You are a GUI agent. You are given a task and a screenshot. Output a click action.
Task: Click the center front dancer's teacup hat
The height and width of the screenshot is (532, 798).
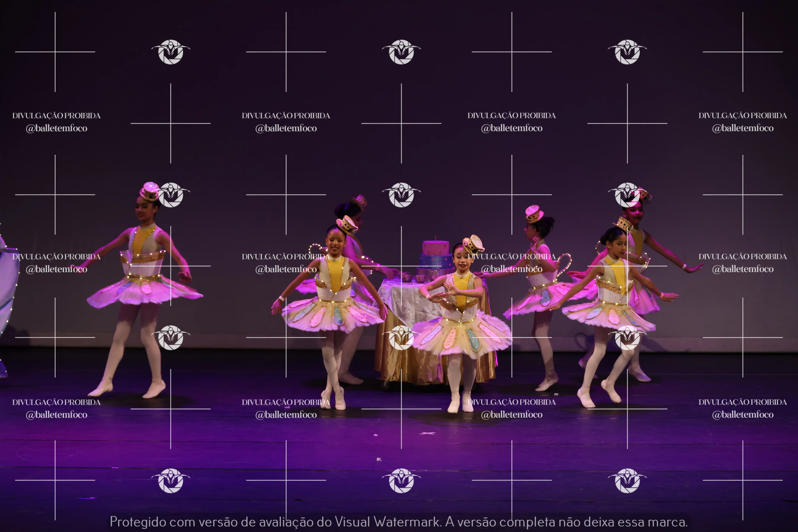click(474, 244)
